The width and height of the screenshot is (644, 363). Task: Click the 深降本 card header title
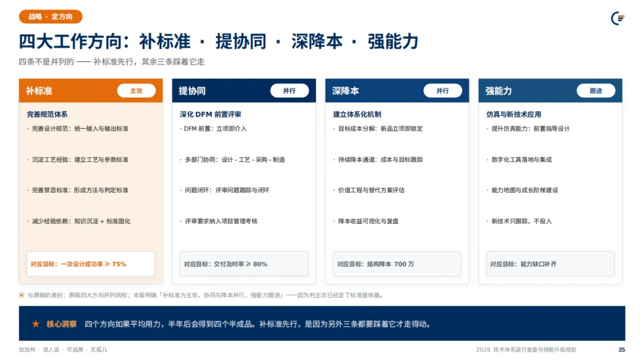(x=345, y=91)
